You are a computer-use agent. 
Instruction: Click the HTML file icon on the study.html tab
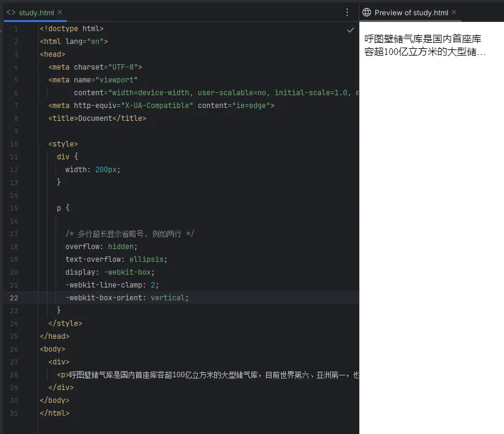[11, 12]
